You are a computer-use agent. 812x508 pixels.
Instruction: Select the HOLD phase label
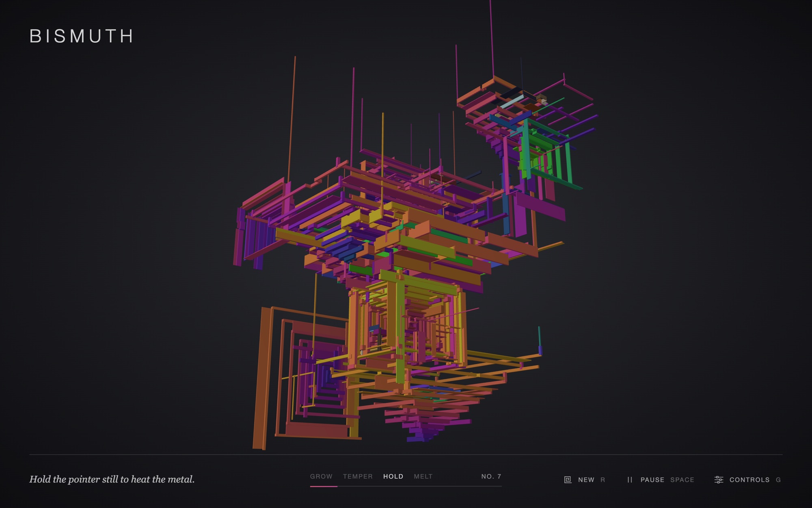coord(393,476)
